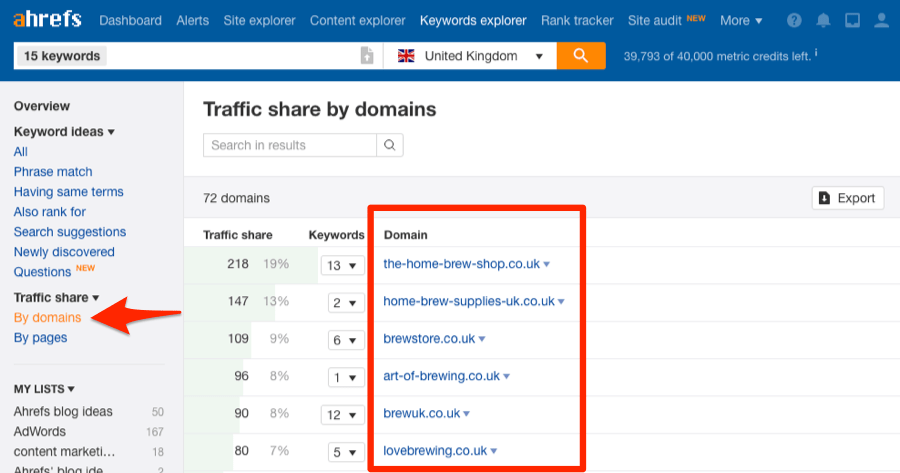Open the United Kingdom country dropdown
This screenshot has height=473, width=900.
470,56
